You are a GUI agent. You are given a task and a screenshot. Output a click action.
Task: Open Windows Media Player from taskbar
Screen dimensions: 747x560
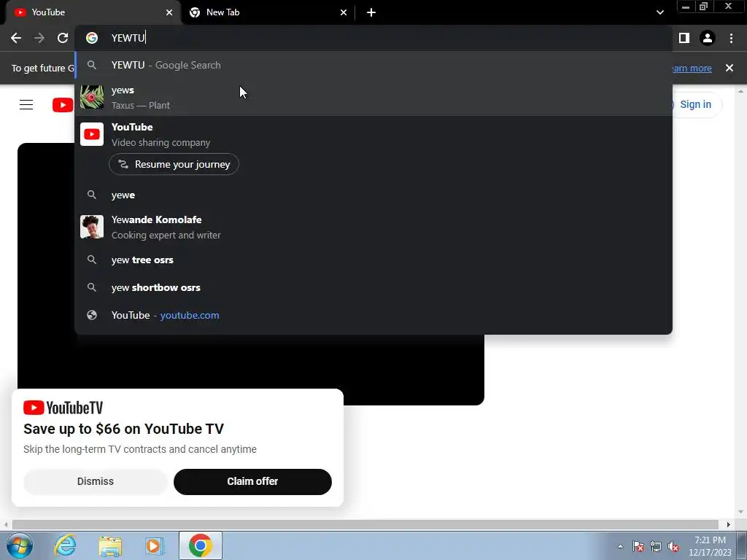point(155,545)
